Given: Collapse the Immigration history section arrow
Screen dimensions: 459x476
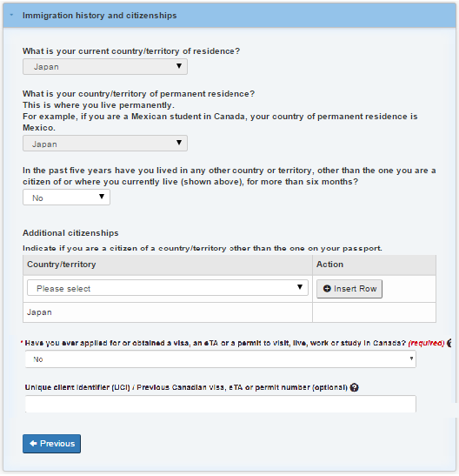Looking at the screenshot, I should pos(11,15).
